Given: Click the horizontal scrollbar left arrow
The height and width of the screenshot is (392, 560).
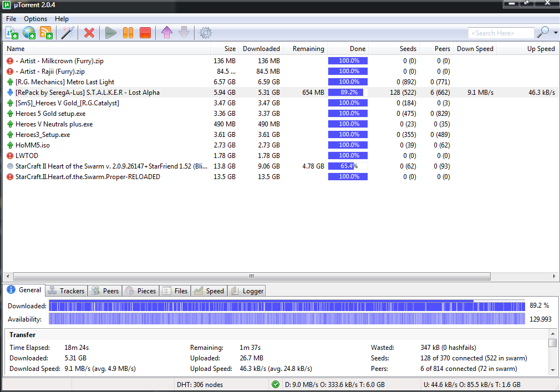Looking at the screenshot, I should tap(8, 276).
